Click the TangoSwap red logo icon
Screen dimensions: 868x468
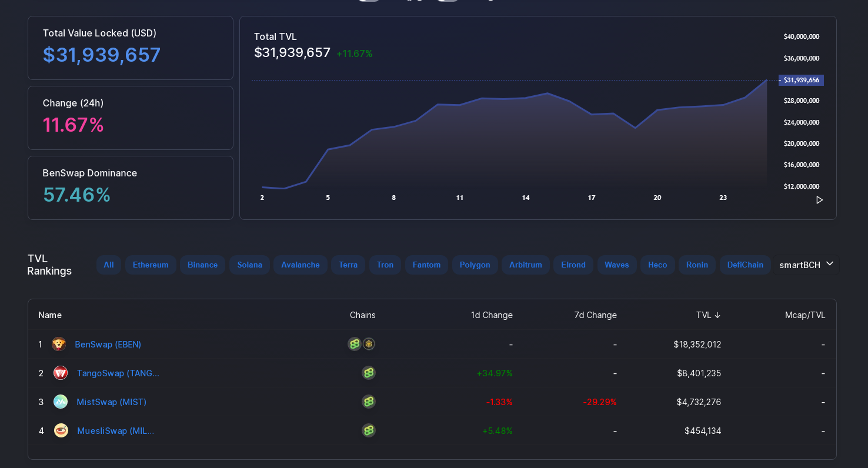pos(61,373)
